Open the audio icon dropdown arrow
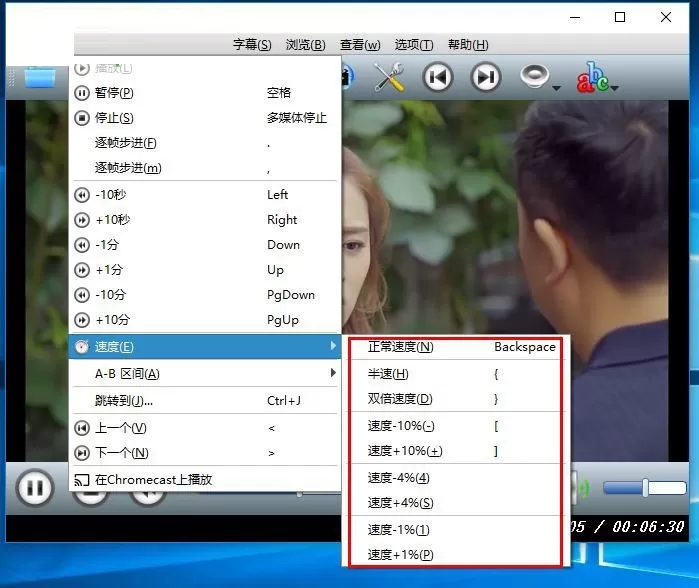 point(556,88)
